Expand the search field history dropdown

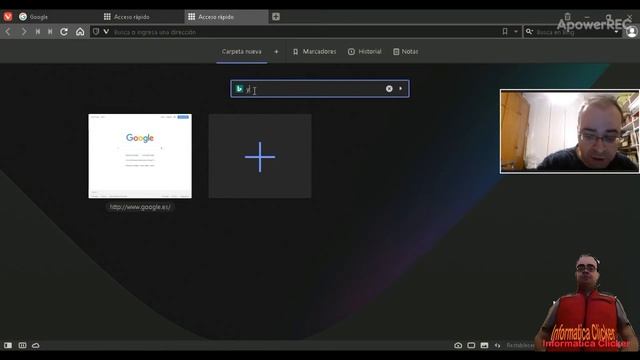616,32
